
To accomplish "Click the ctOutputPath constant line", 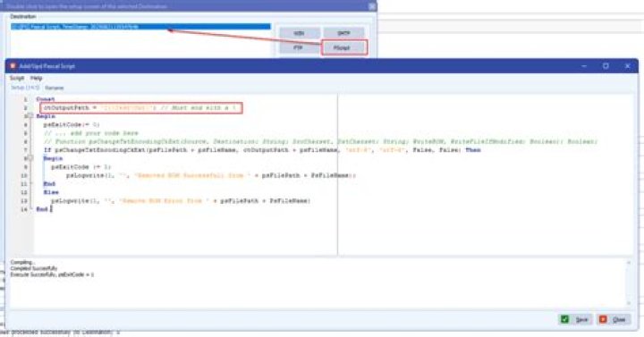I will tap(140, 108).
